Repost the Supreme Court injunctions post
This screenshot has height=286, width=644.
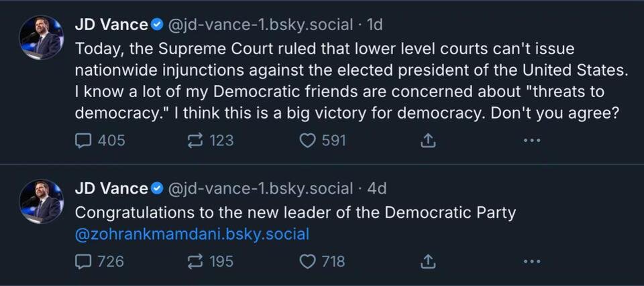tap(210, 141)
